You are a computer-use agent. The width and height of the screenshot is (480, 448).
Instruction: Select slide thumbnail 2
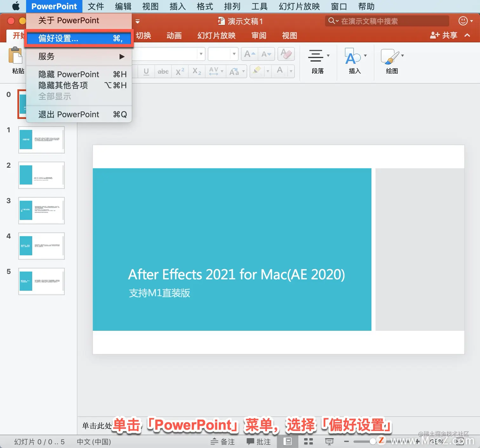(41, 175)
